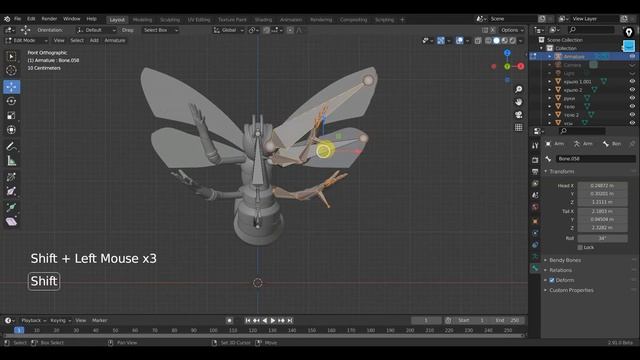Click the red X axis gizmo ball

click(x=521, y=66)
